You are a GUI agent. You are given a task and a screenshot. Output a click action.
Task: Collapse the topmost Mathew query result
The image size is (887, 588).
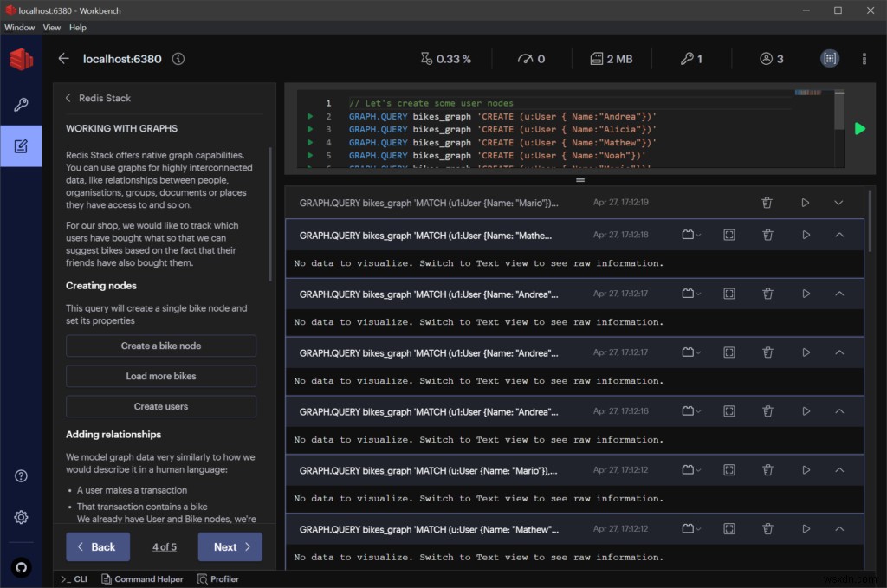pos(838,234)
